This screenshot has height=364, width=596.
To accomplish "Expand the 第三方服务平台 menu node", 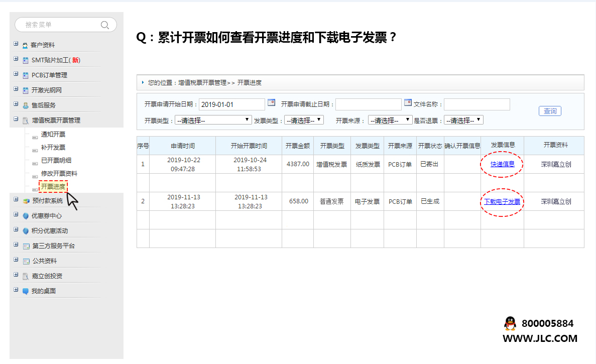I will (16, 245).
